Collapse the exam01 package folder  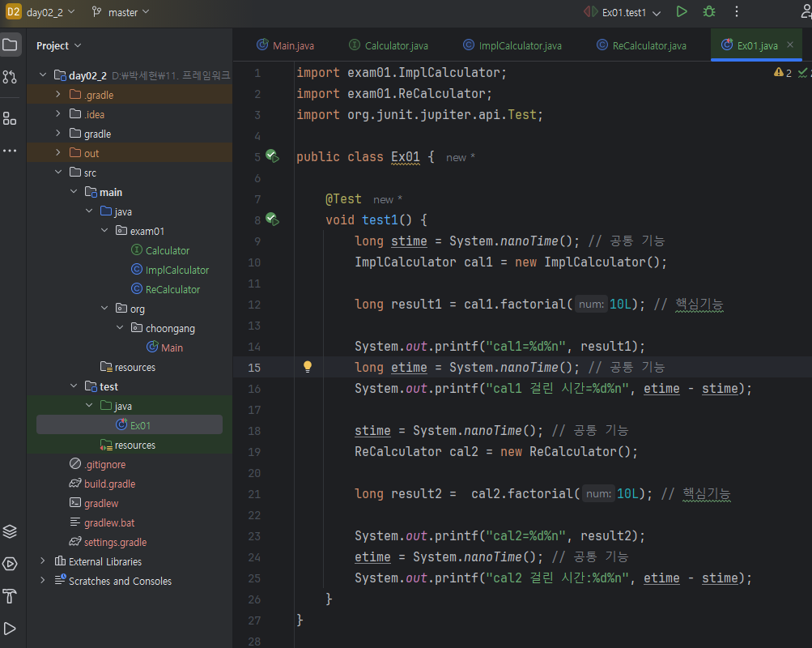pyautogui.click(x=104, y=231)
